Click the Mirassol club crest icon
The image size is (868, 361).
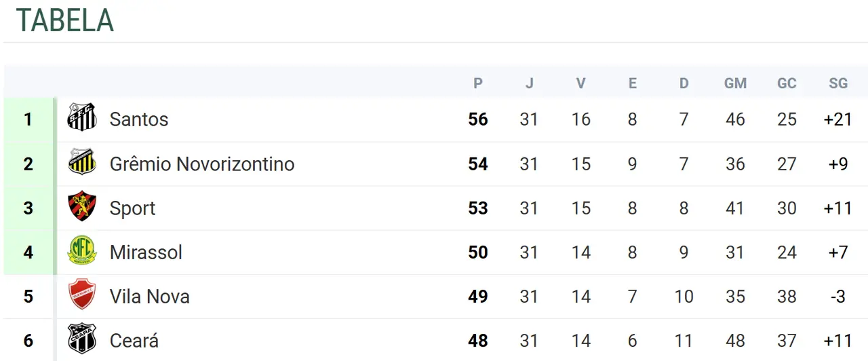coord(82,251)
